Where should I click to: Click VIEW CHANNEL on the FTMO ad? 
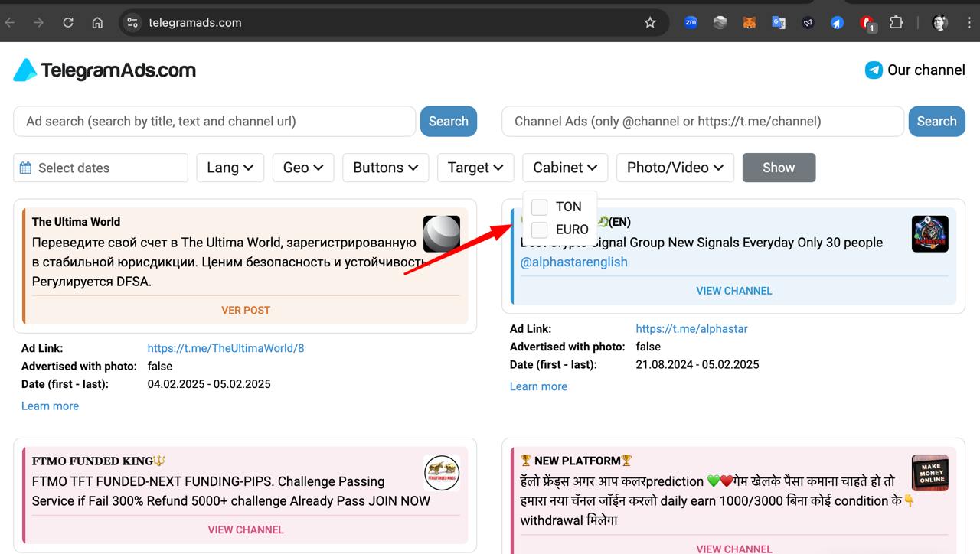click(x=246, y=530)
